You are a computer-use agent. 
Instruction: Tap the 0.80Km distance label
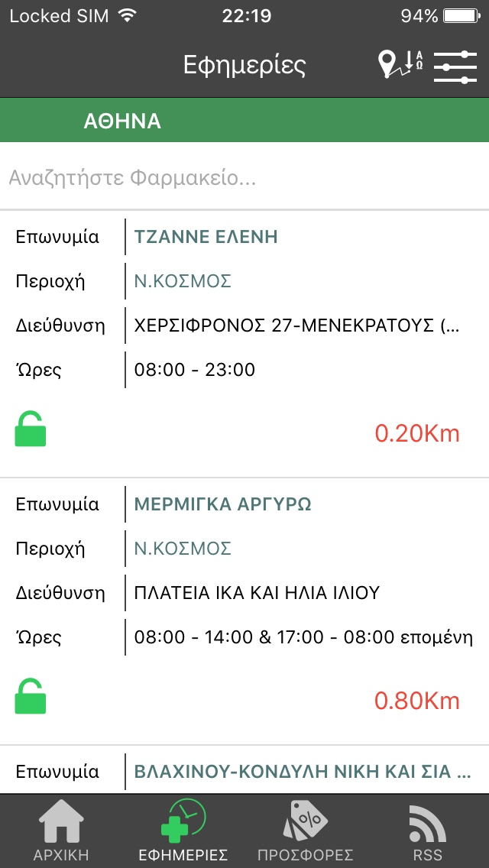417,700
